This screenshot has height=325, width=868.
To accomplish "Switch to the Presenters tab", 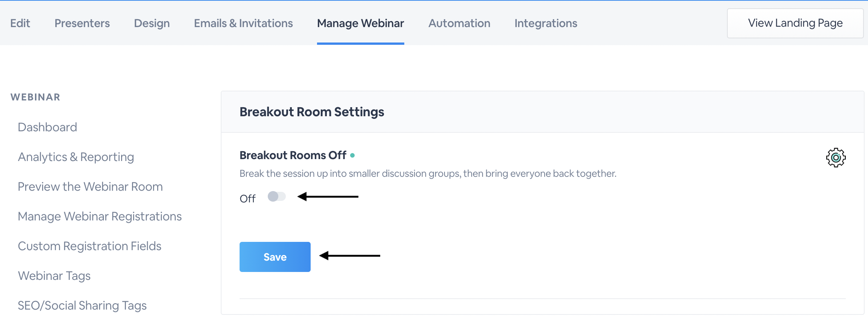I will pyautogui.click(x=82, y=23).
